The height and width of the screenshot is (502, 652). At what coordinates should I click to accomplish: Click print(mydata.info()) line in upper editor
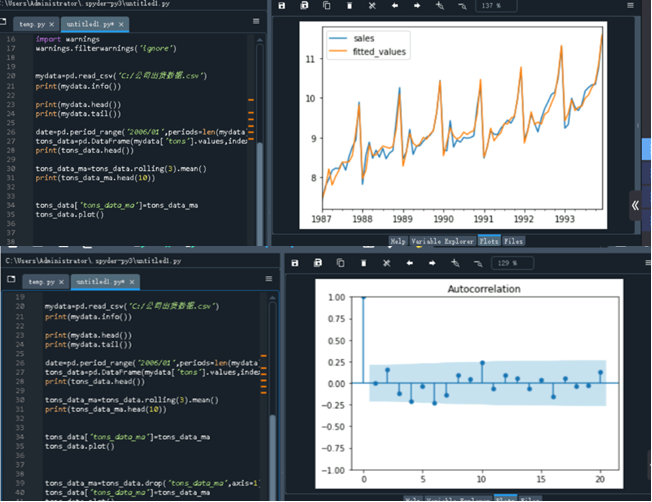point(78,86)
